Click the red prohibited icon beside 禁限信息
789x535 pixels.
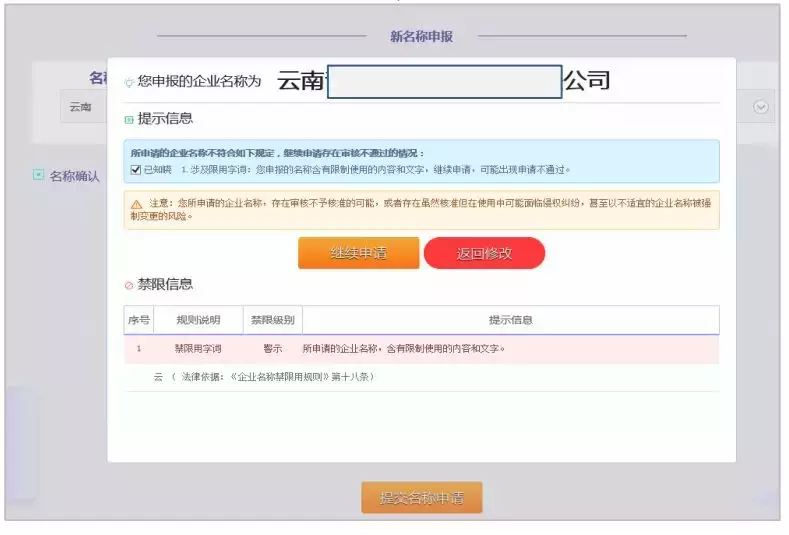(x=129, y=285)
